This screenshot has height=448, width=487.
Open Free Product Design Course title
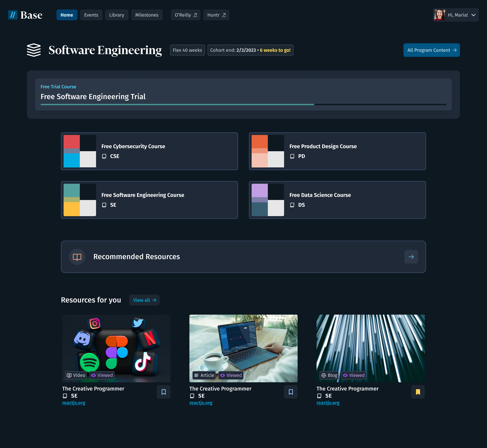pos(323,146)
